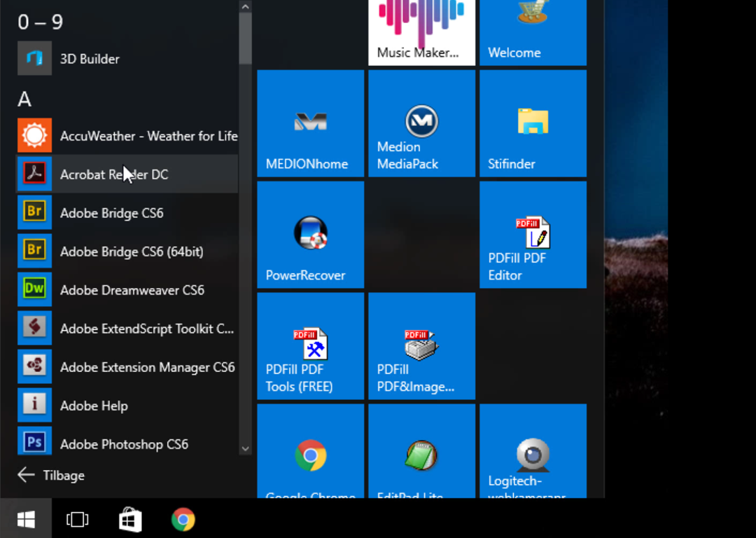Open the PDFill PDF Editor tile
The image size is (756, 538).
[x=533, y=235]
